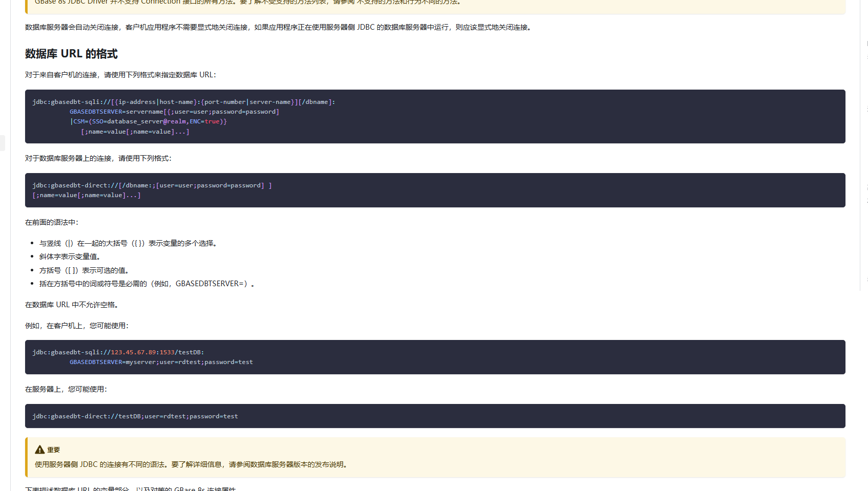Click the bullet mentioning GBASEDBTSERVER= as required
The width and height of the screenshot is (868, 491).
(x=147, y=284)
